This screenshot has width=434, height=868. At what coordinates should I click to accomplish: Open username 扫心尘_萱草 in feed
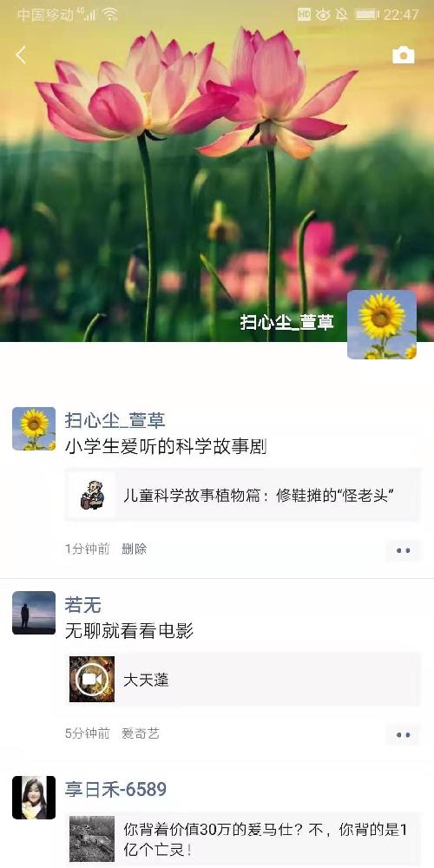[115, 420]
